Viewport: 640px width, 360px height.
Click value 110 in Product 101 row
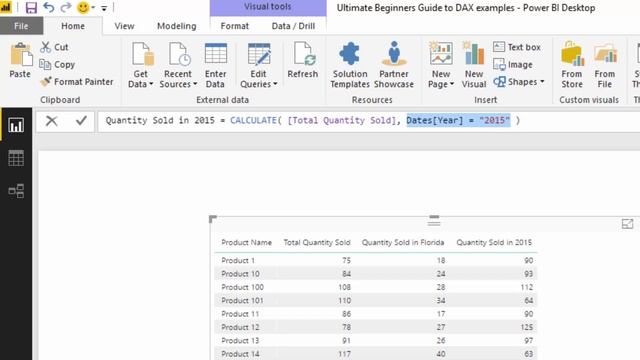344,301
